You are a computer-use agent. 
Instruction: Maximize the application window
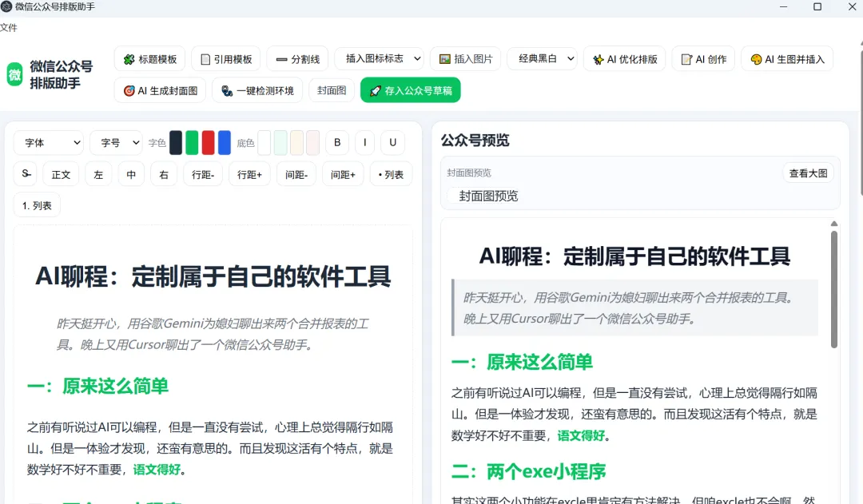(x=817, y=6)
